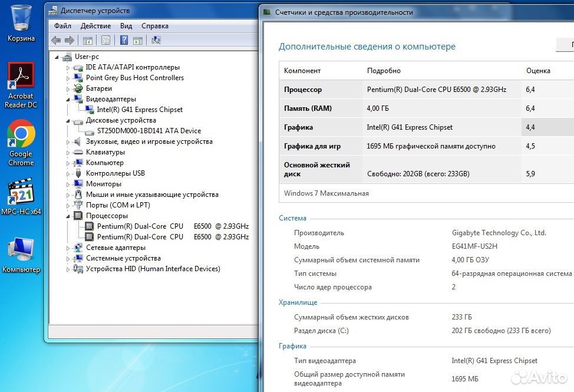Click the Дополнительные сведения о компьютере heading
This screenshot has width=574, height=392.
tap(367, 47)
